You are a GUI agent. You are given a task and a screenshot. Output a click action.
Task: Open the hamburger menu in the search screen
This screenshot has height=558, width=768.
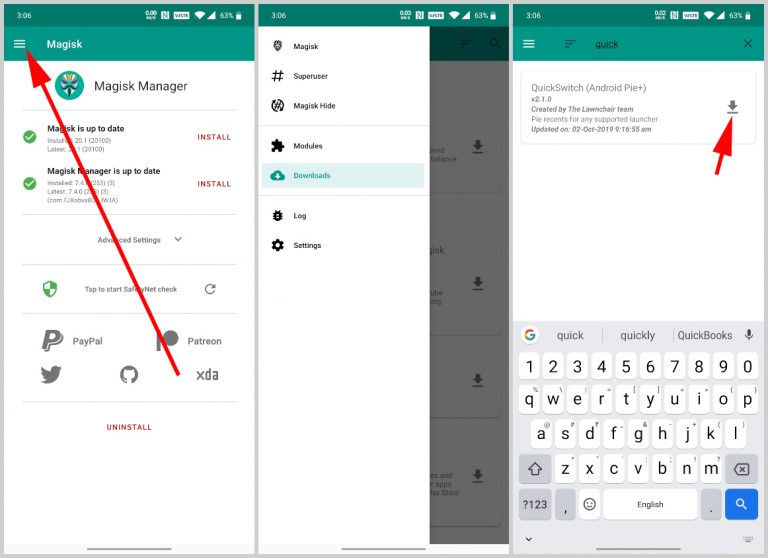pos(528,44)
